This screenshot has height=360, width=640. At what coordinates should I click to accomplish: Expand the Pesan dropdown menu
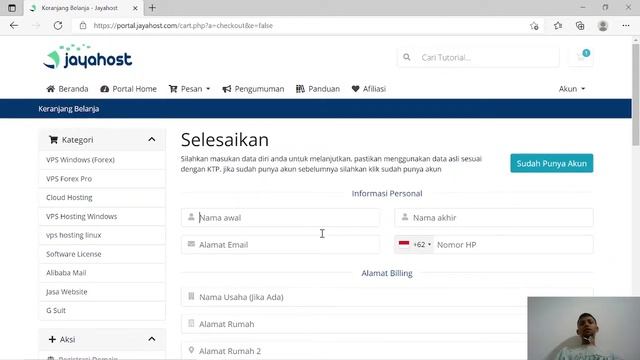189,89
